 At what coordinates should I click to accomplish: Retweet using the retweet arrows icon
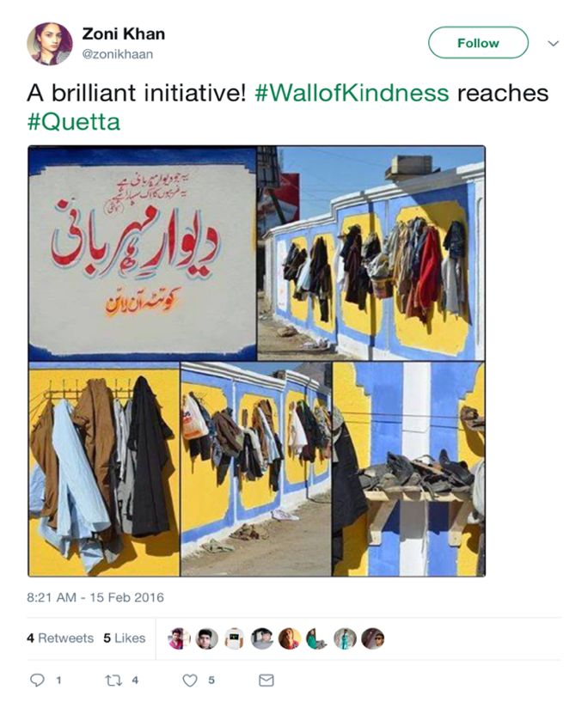(113, 681)
